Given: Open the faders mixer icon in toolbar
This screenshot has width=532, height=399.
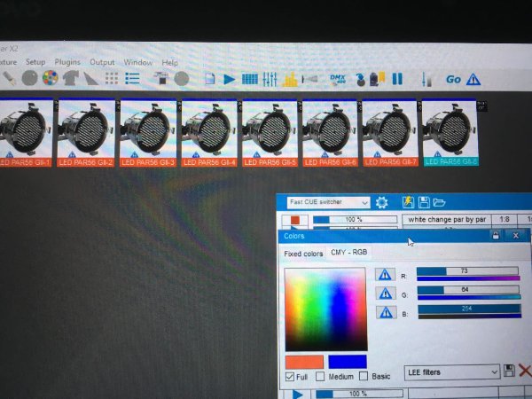Looking at the screenshot, I should click(x=270, y=80).
